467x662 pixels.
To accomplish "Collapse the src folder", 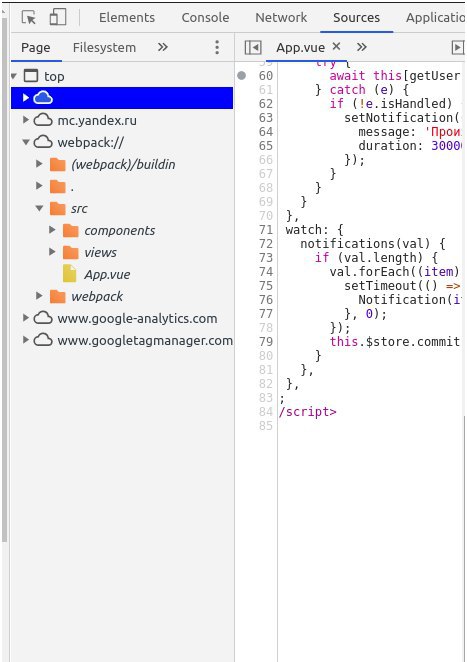I will pyautogui.click(x=39, y=208).
